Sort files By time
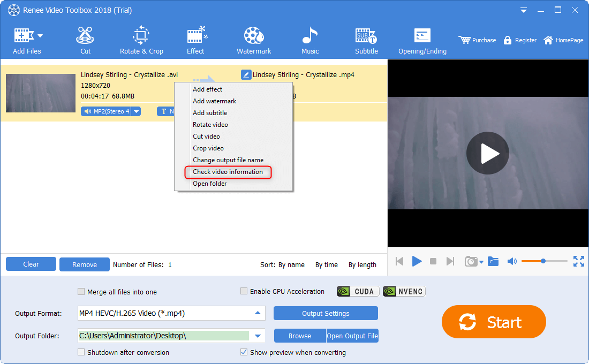Screen dimensions: 589x364 point(327,265)
